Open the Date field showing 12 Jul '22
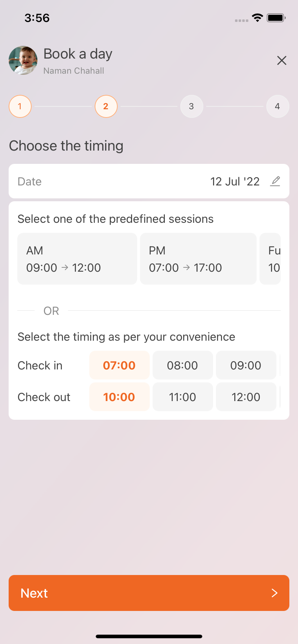This screenshot has width=298, height=644. click(x=149, y=181)
